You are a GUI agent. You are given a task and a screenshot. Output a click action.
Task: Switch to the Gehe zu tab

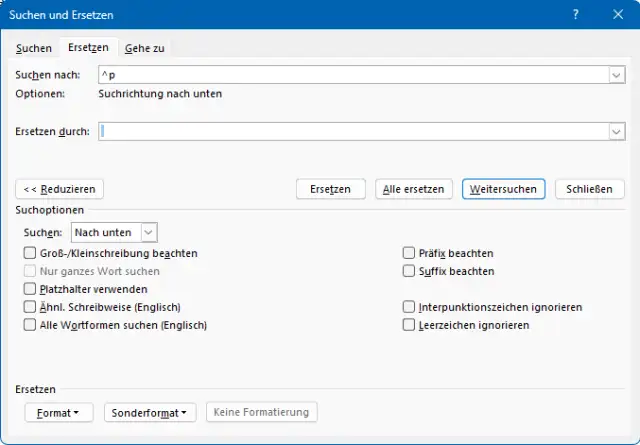pyautogui.click(x=146, y=48)
